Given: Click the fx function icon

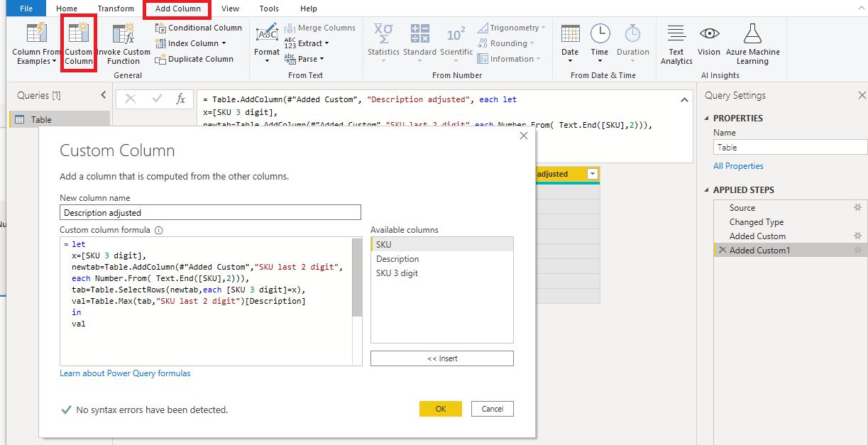Looking at the screenshot, I should tap(181, 99).
